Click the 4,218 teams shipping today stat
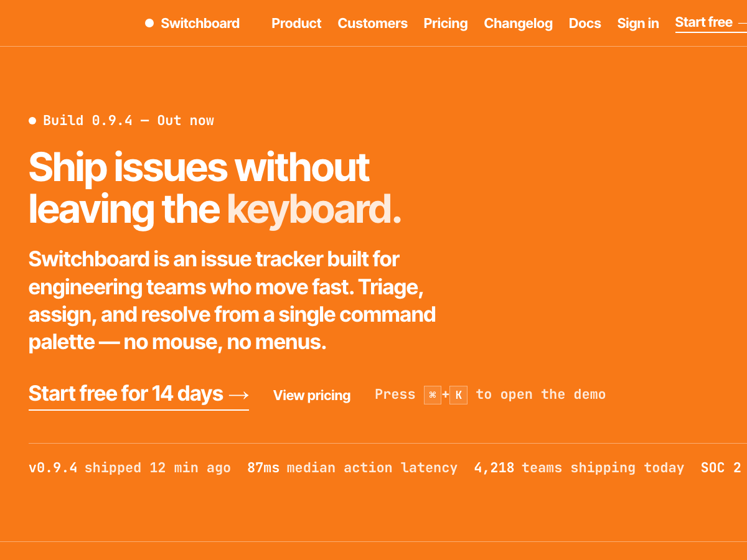747x560 pixels. [579, 468]
